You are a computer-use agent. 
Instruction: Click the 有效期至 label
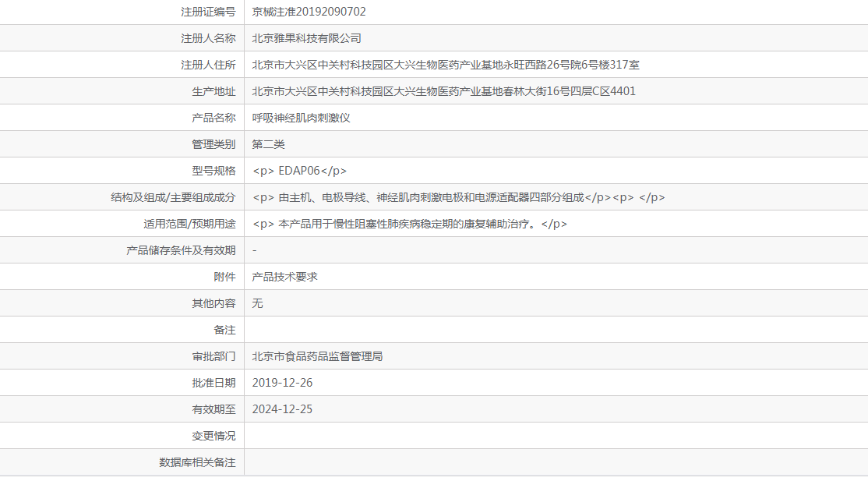coord(213,410)
